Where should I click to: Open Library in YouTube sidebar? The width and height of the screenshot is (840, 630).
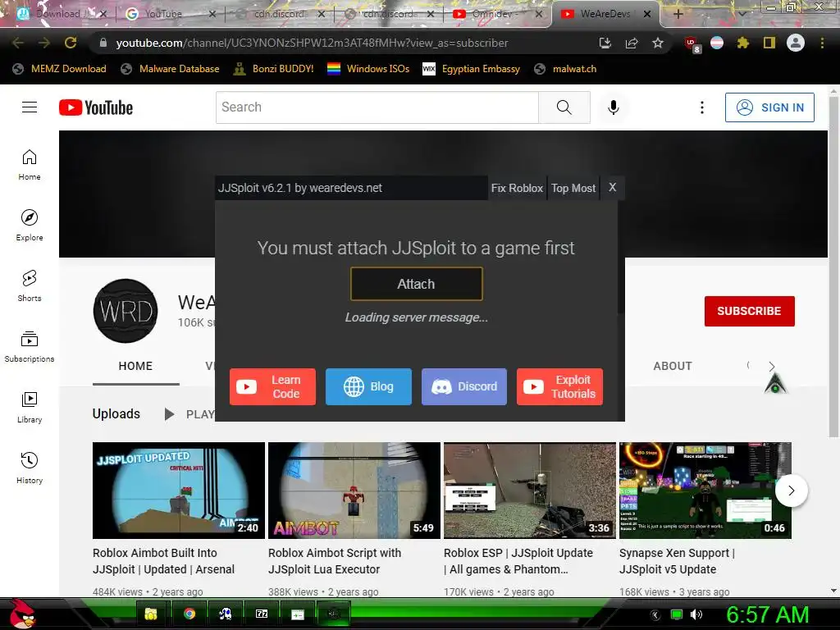(x=30, y=407)
